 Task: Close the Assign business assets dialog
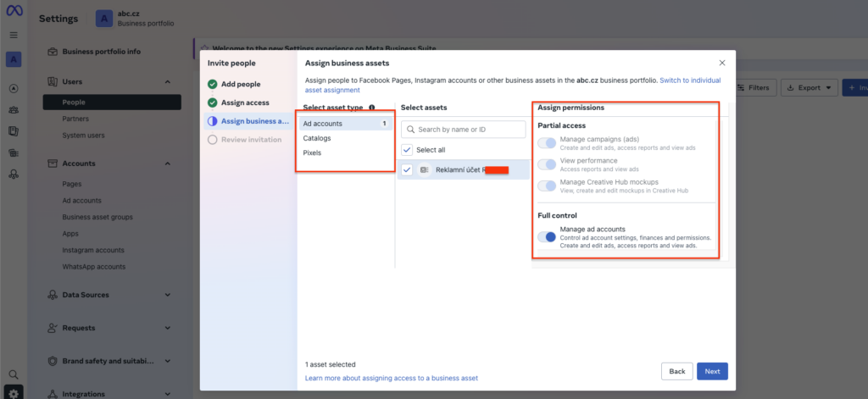click(722, 63)
